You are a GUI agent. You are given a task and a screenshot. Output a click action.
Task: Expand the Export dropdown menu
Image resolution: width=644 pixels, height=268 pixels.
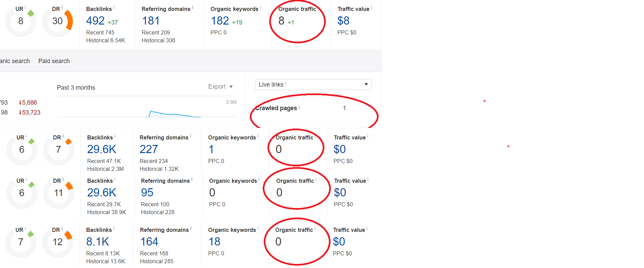[220, 87]
